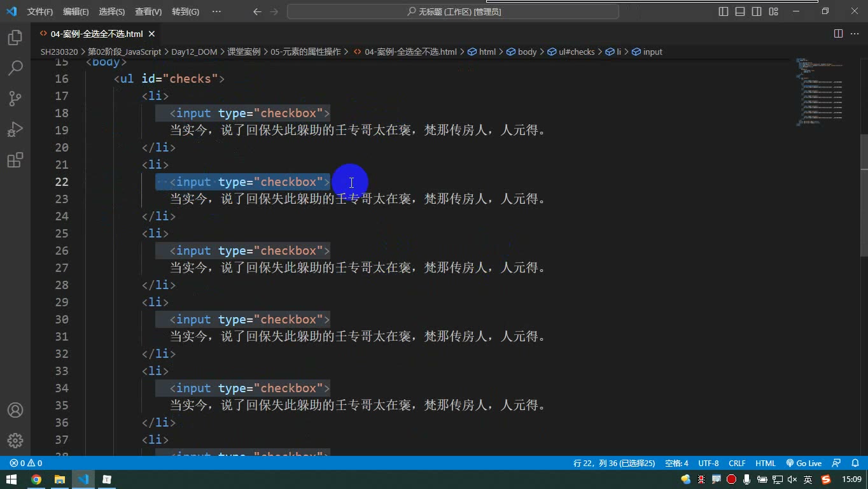Change indentation via 空格: 4
The width and height of the screenshot is (868, 489).
click(676, 464)
